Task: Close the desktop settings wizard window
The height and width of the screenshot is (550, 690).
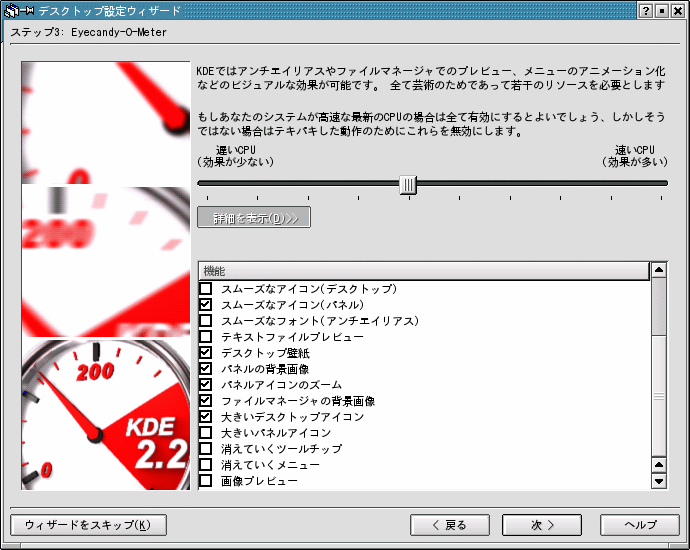Action: [x=678, y=11]
